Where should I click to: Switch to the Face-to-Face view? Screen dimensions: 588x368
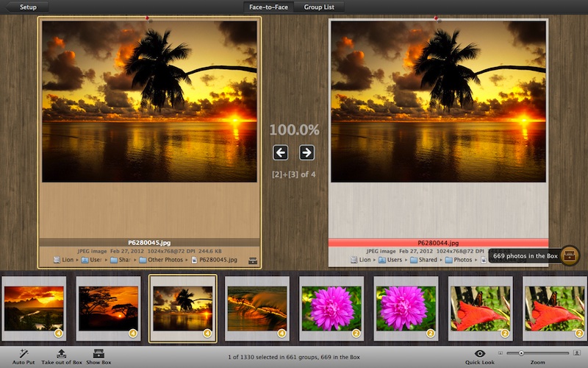click(268, 7)
